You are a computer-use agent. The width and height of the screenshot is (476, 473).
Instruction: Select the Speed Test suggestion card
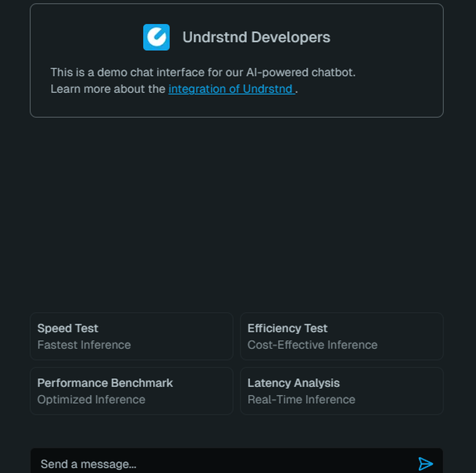131,336
